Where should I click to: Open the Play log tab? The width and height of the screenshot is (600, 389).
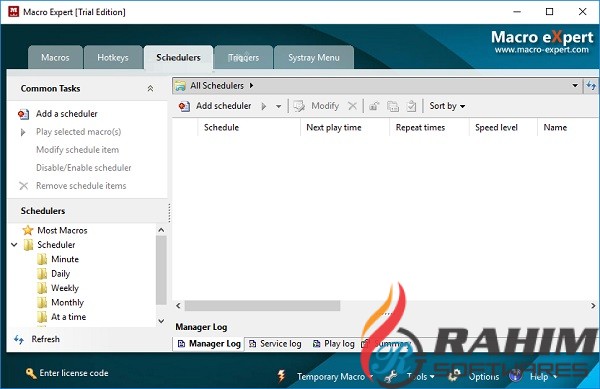(334, 344)
